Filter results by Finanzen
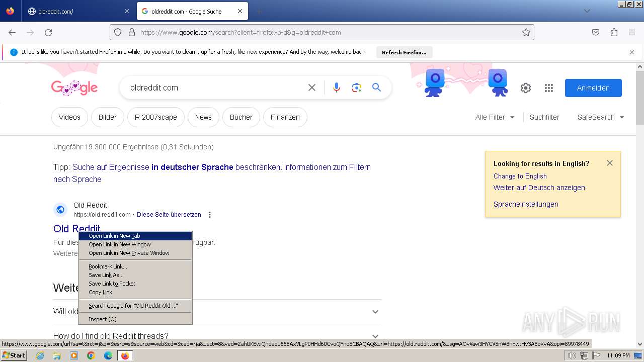The height and width of the screenshot is (362, 644). point(285,117)
